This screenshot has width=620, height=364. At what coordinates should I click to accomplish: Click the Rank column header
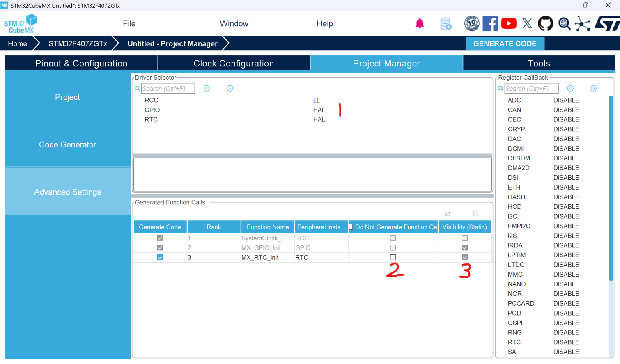214,227
